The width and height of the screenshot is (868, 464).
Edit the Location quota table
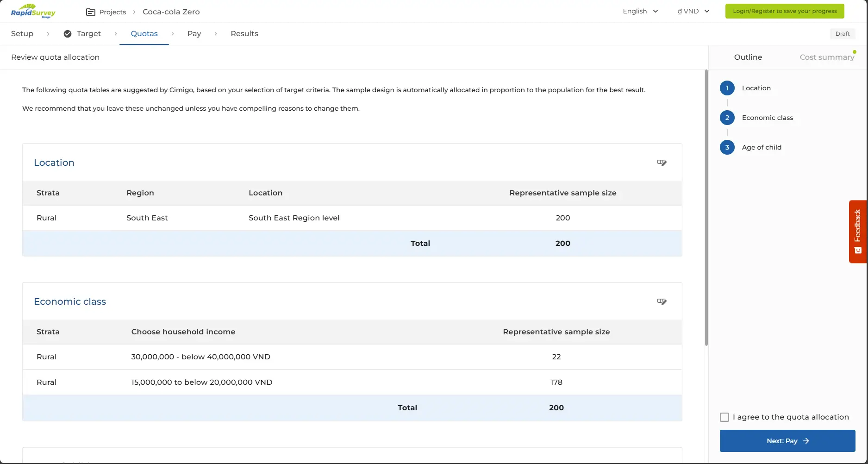pos(662,163)
